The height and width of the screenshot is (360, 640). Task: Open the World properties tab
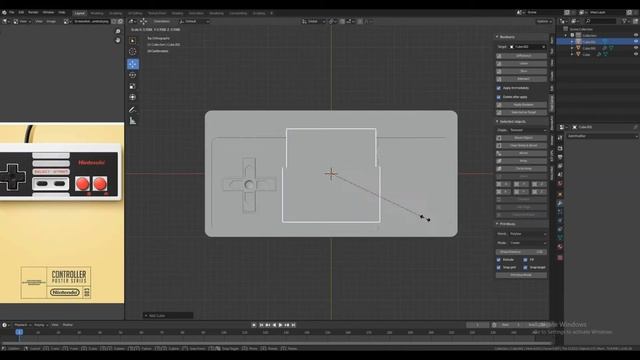pos(560,184)
